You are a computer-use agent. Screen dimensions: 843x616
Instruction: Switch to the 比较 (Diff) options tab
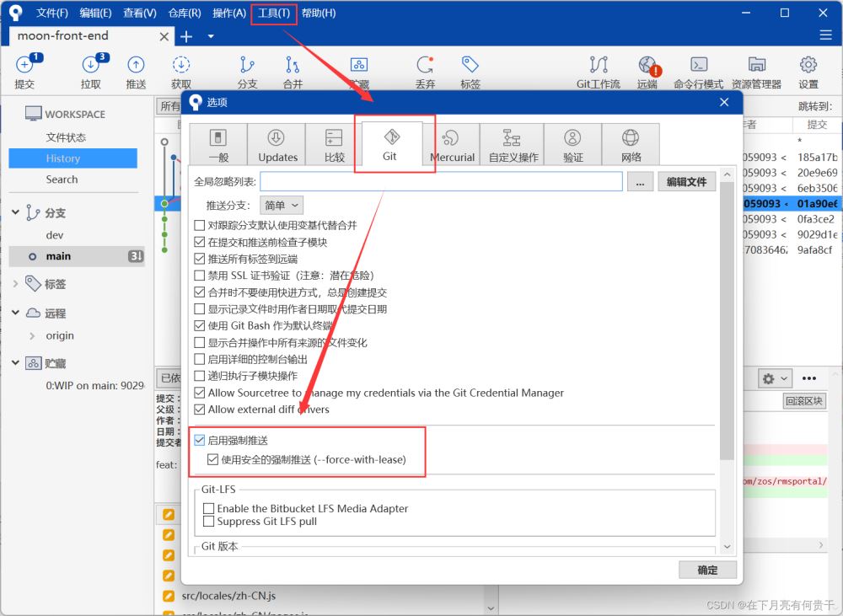(x=334, y=144)
